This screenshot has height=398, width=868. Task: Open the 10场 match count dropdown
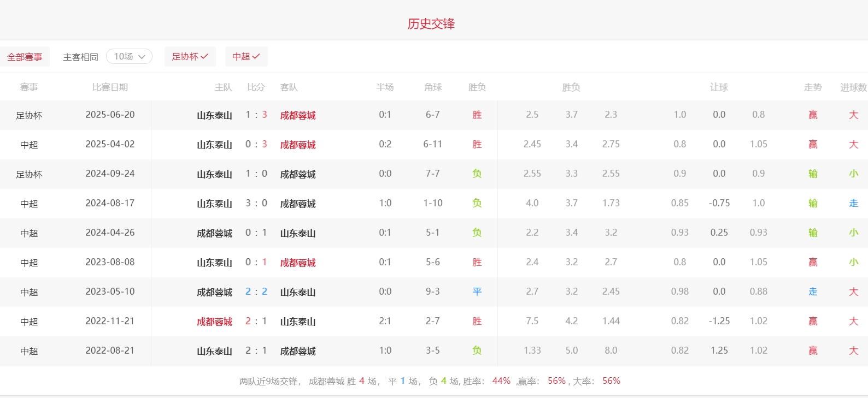point(129,56)
